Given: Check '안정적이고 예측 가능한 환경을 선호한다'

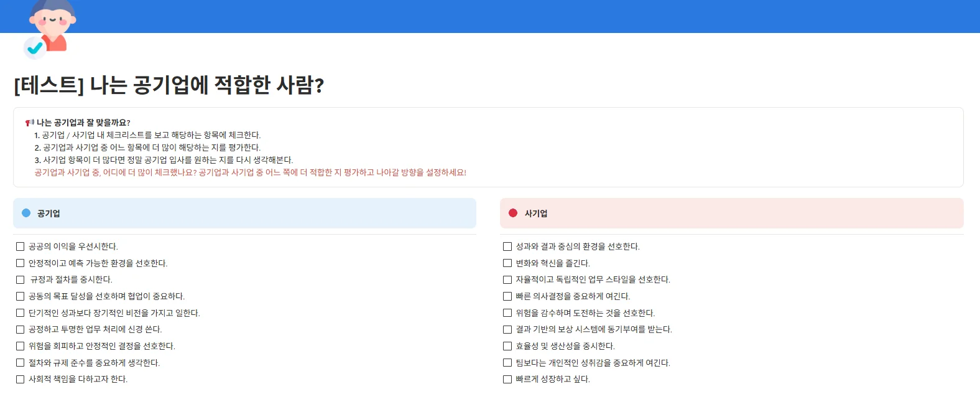Looking at the screenshot, I should (20, 263).
